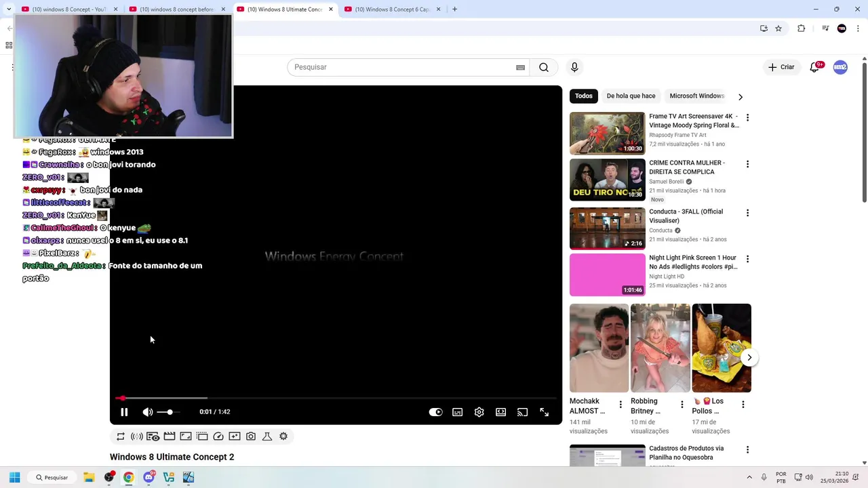Open the on-screen keyboard icon in search

click(520, 67)
